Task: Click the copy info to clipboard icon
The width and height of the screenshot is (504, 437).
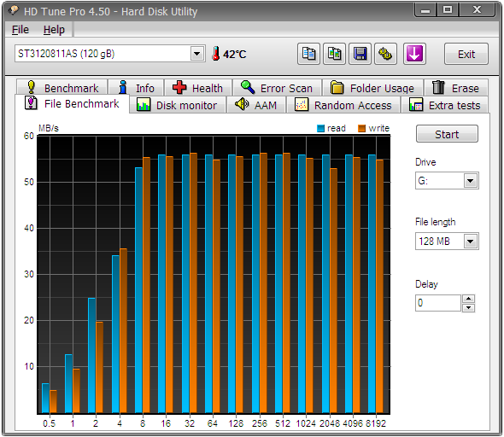Action: click(x=308, y=54)
